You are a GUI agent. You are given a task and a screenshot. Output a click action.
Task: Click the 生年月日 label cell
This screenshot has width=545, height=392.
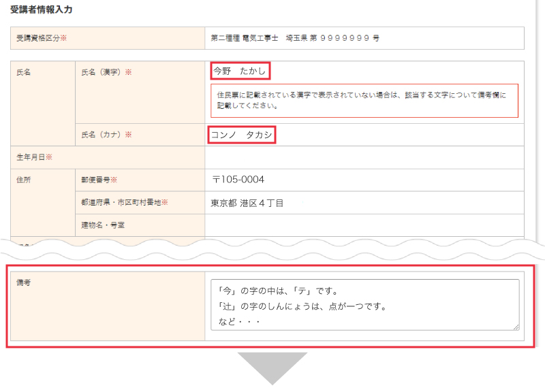point(34,157)
